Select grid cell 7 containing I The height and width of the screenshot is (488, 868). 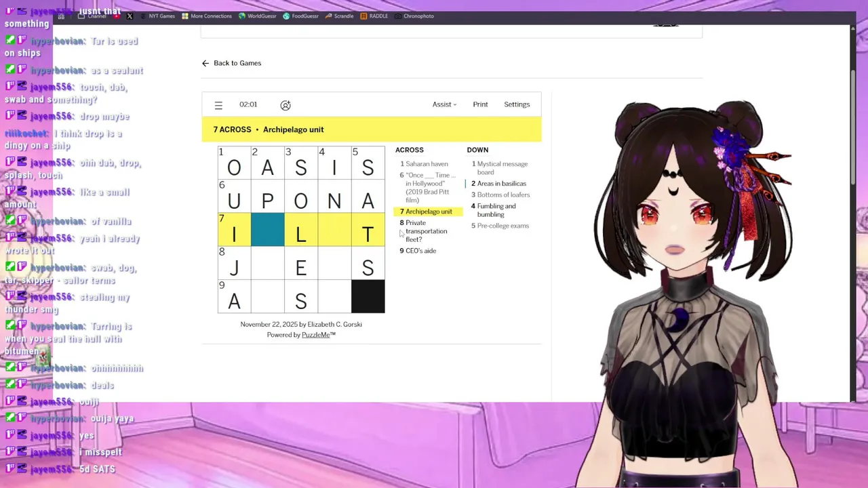tap(234, 229)
